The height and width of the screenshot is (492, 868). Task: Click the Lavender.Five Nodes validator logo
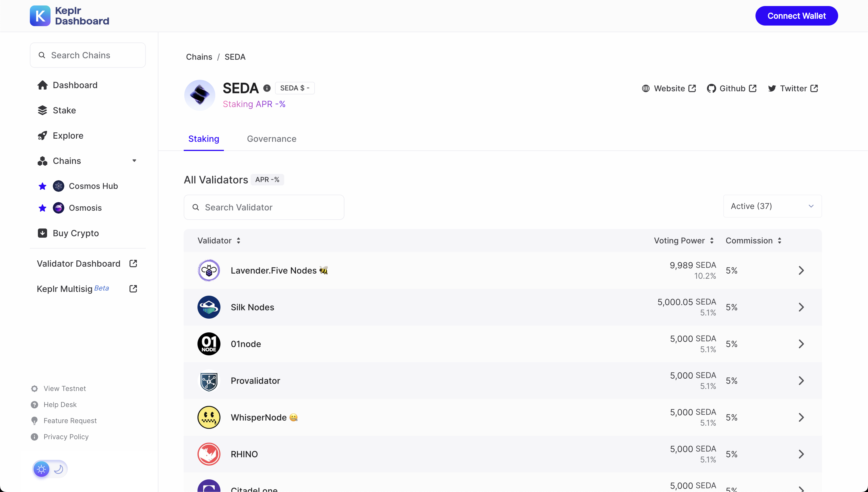pyautogui.click(x=209, y=270)
